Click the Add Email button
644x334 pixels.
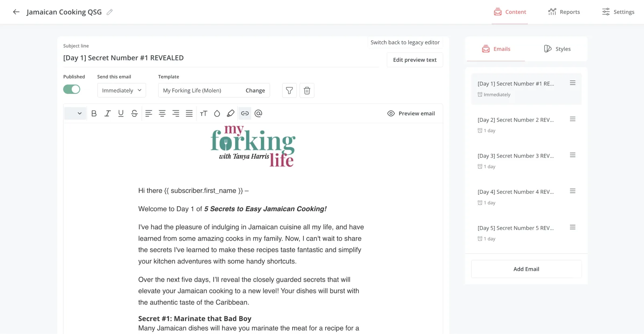point(526,269)
